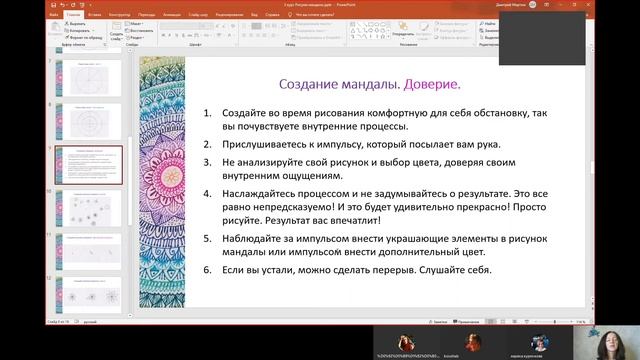Image resolution: width=640 pixels, height=360 pixels.
Task: Expand the shapes gallery
Action: point(387,37)
